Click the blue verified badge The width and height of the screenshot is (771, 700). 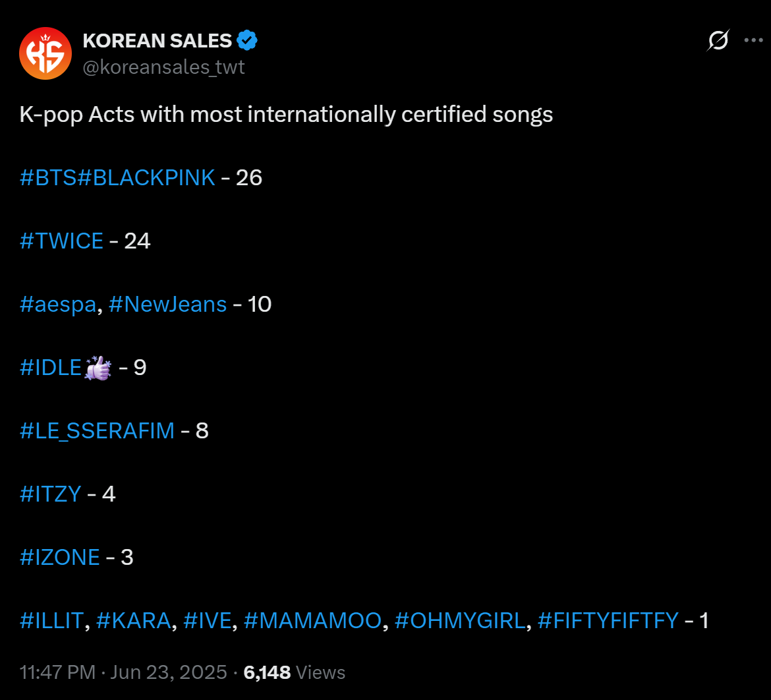click(x=247, y=40)
